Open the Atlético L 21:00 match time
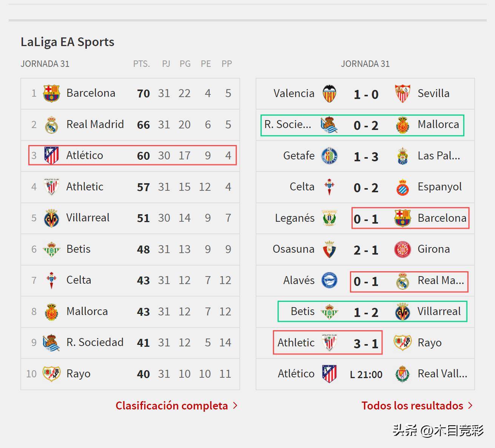 click(x=366, y=374)
